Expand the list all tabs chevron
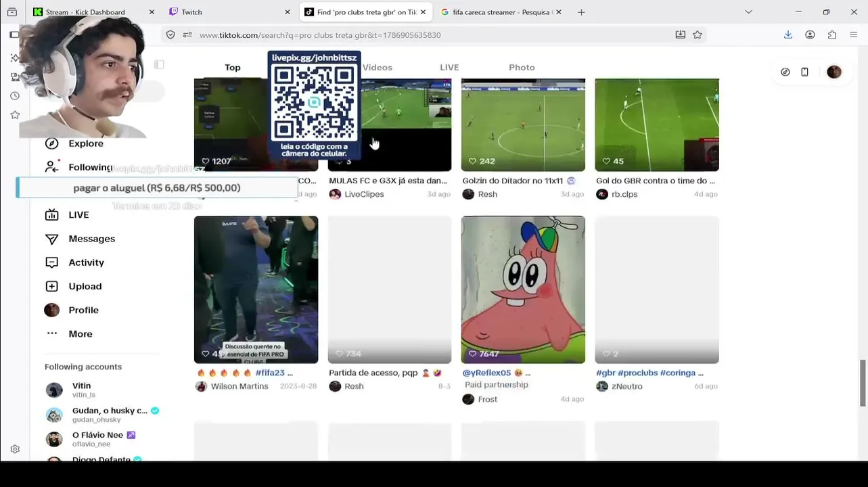 748,12
